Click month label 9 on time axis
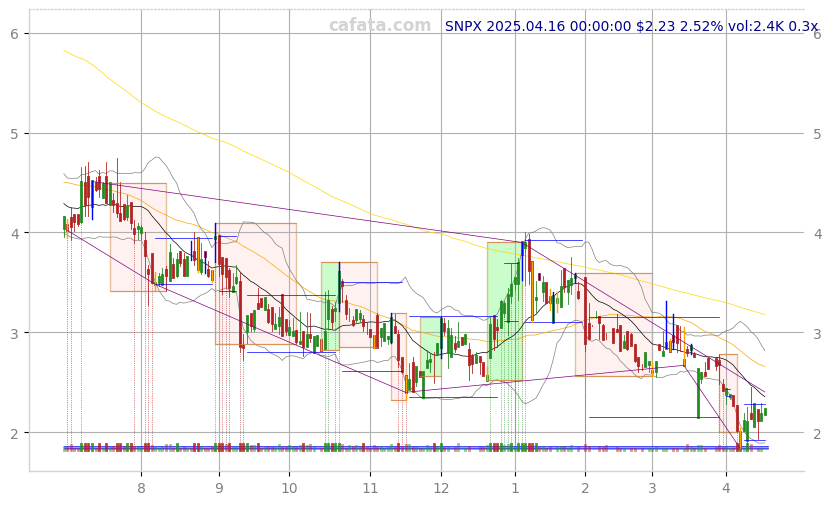The image size is (832, 505). 219,487
